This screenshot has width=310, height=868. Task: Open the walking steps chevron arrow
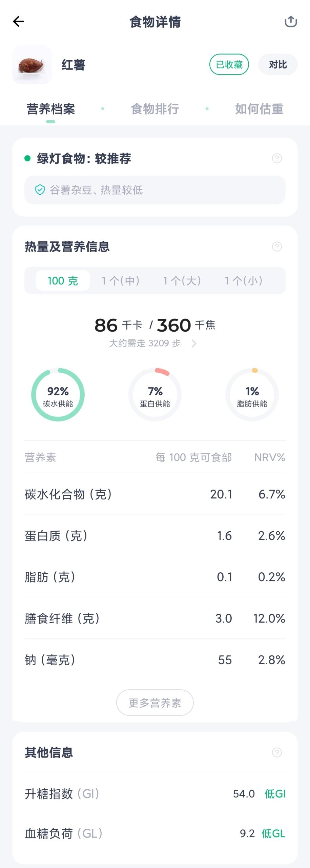coord(194,343)
